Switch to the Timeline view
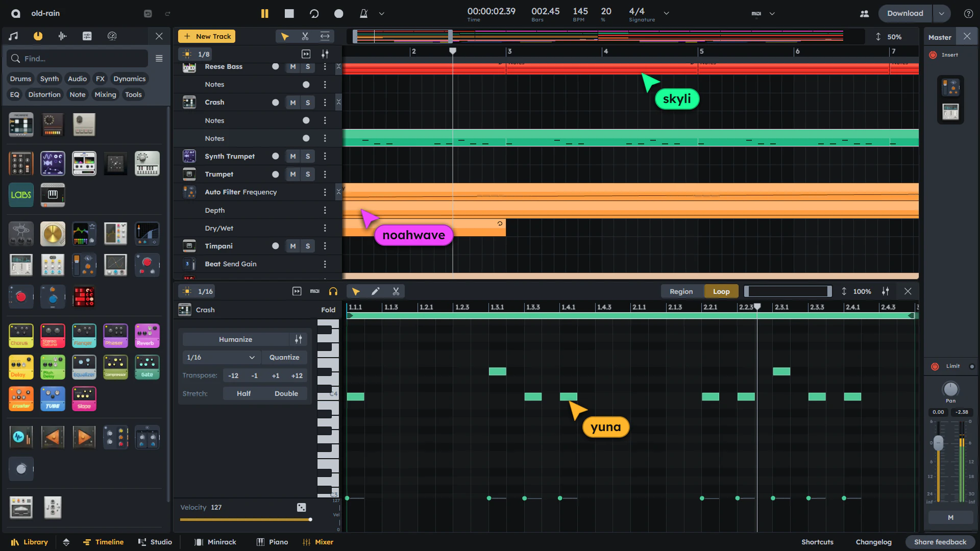Screen dimensions: 980x551 [x=104, y=542]
